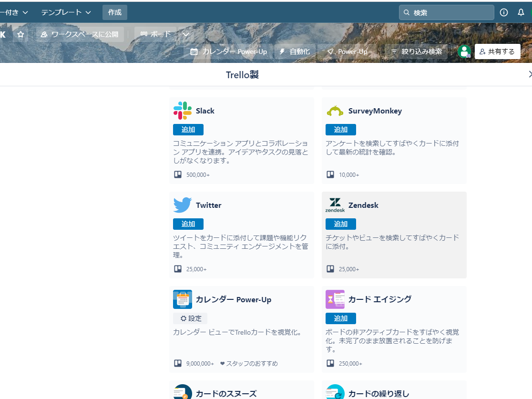Click the 9,000,000+ count text

pyautogui.click(x=200, y=363)
